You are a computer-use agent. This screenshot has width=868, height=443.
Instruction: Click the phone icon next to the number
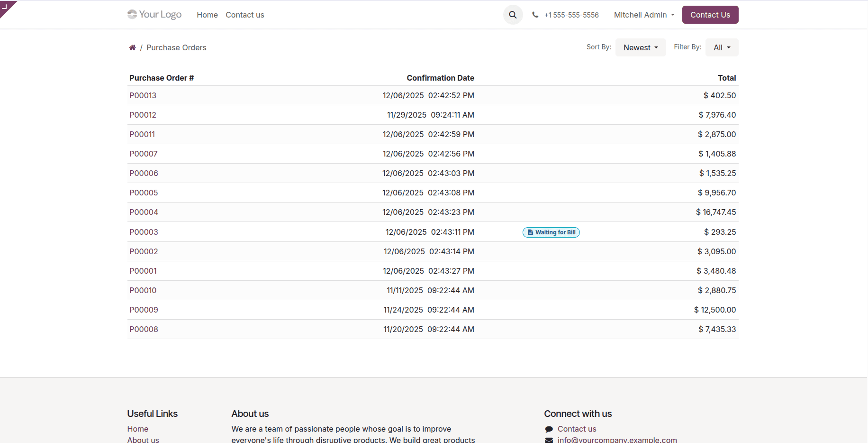[x=535, y=15]
